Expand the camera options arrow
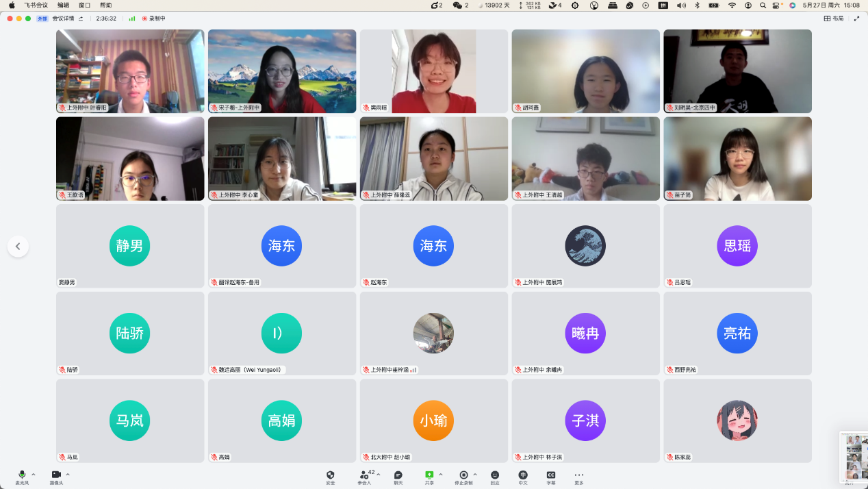This screenshot has width=868, height=489. pos(68,475)
